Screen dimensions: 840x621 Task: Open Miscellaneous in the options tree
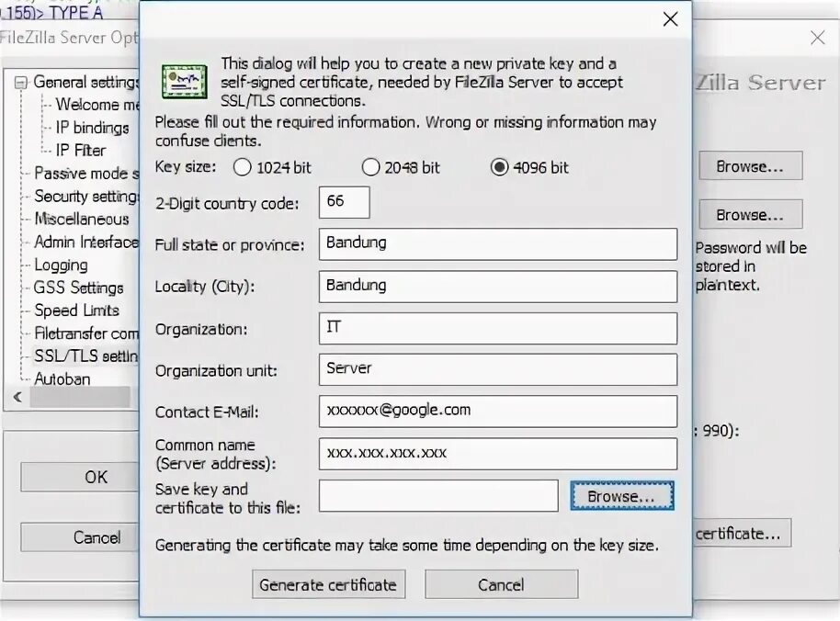82,219
